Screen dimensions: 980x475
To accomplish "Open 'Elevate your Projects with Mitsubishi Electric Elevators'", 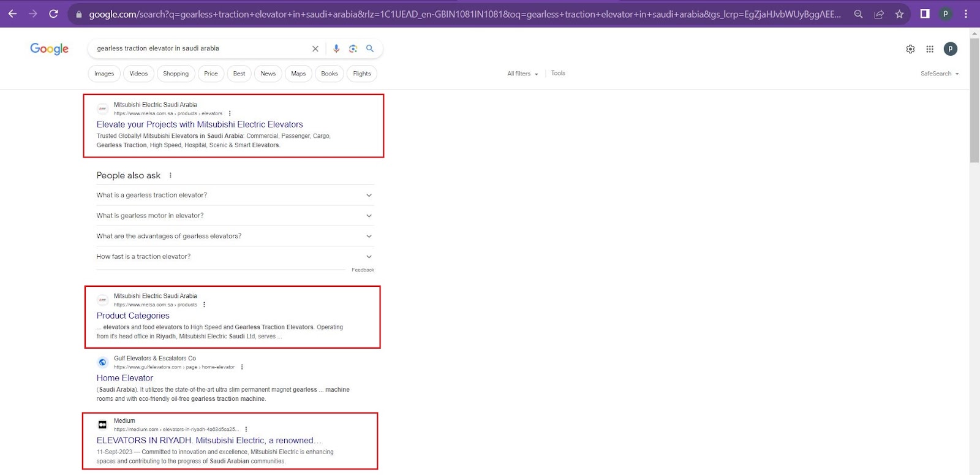I will coord(200,124).
